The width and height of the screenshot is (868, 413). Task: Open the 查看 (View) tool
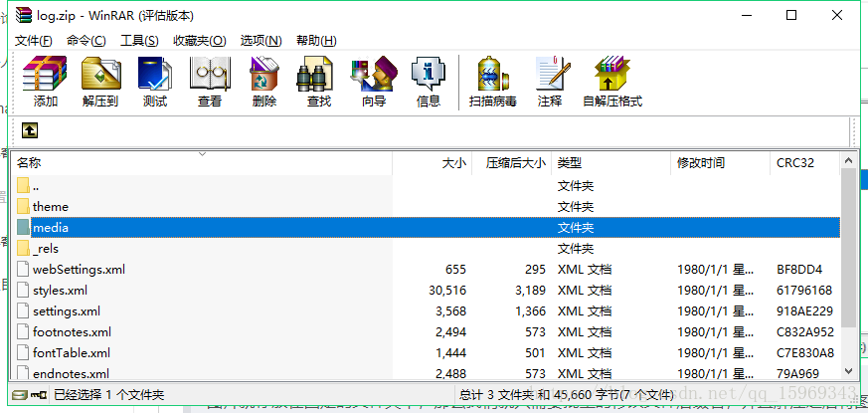point(210,82)
